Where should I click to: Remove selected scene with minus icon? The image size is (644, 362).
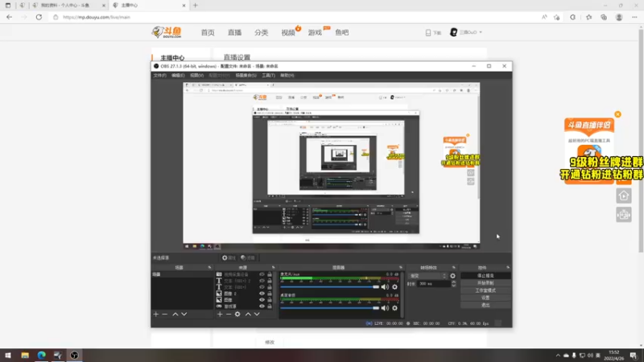(165, 314)
